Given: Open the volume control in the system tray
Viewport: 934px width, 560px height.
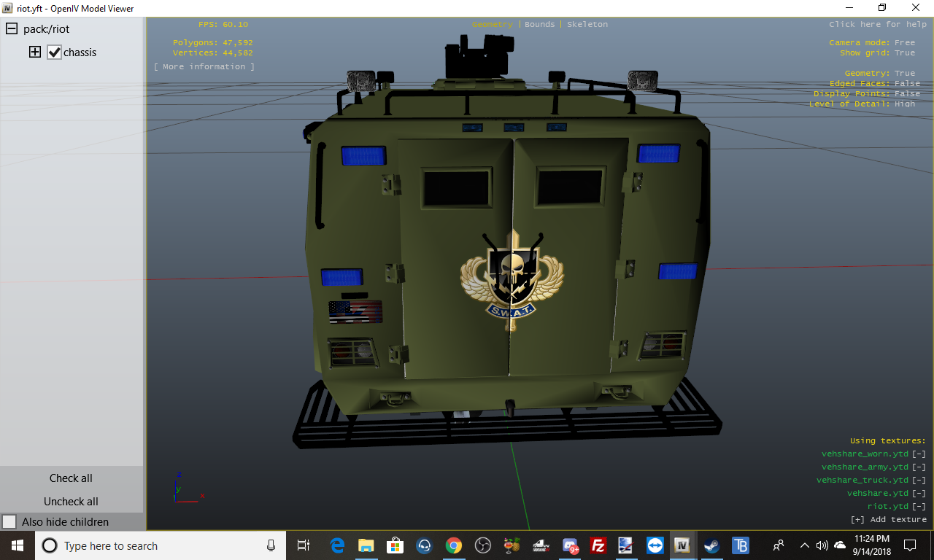Looking at the screenshot, I should pyautogui.click(x=822, y=545).
